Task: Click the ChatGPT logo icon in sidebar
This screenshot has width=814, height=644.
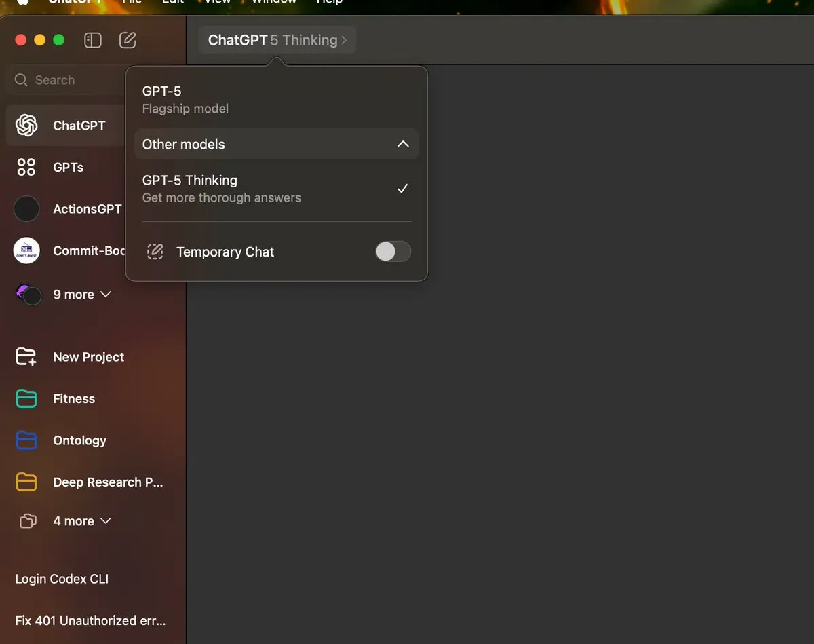Action: [x=26, y=126]
